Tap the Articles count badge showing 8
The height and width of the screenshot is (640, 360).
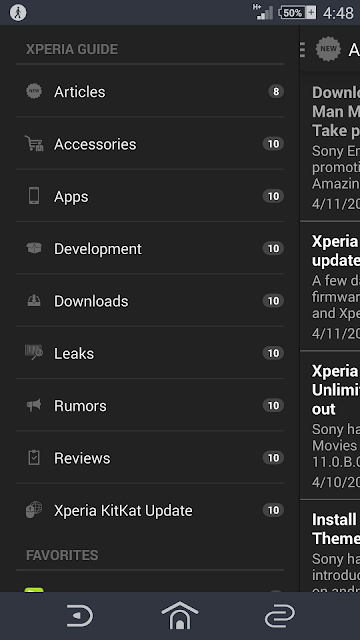(x=276, y=91)
